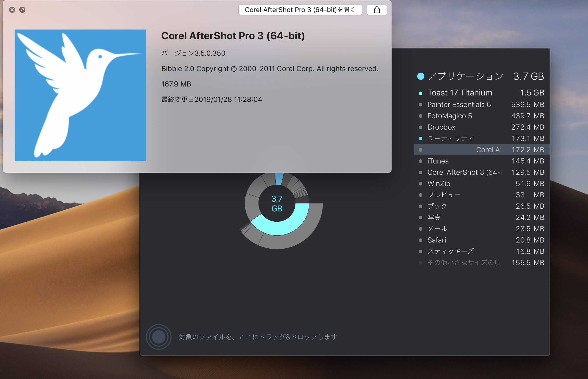Click the bullet dot beside Toast 17 Titanium

tap(421, 93)
